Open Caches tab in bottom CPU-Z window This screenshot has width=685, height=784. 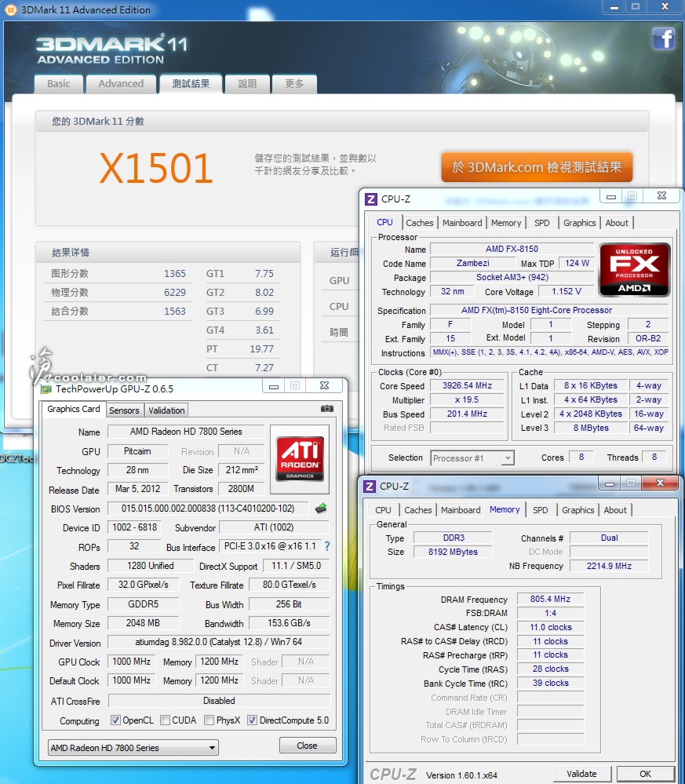point(418,510)
